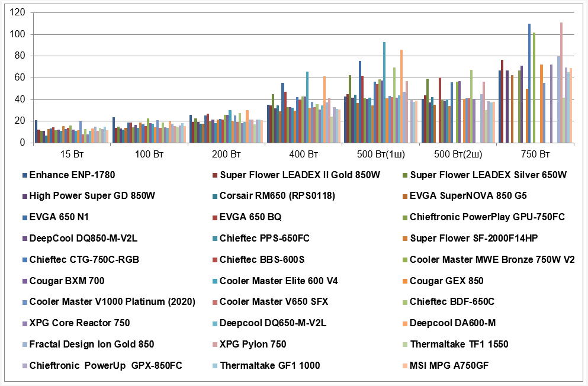Click Cougar BXM 700 legend color square
Image resolution: width=588 pixels, height=386 pixels.
point(25,281)
